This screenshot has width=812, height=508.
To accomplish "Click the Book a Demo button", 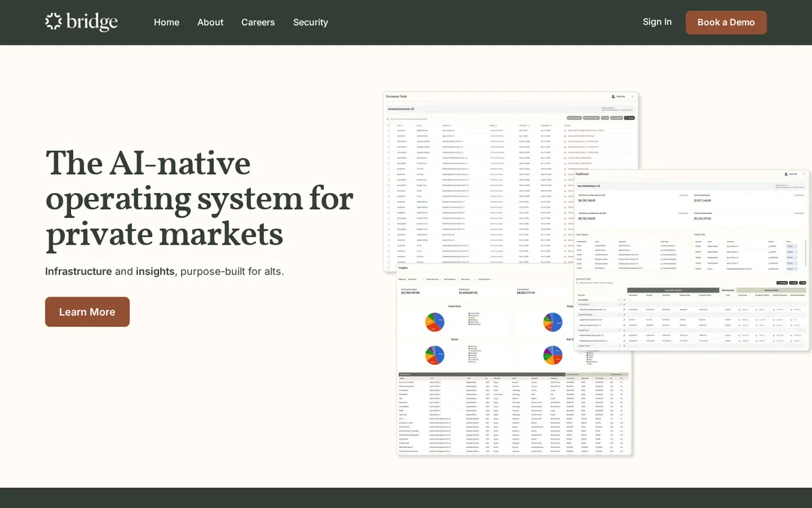I will pyautogui.click(x=726, y=22).
